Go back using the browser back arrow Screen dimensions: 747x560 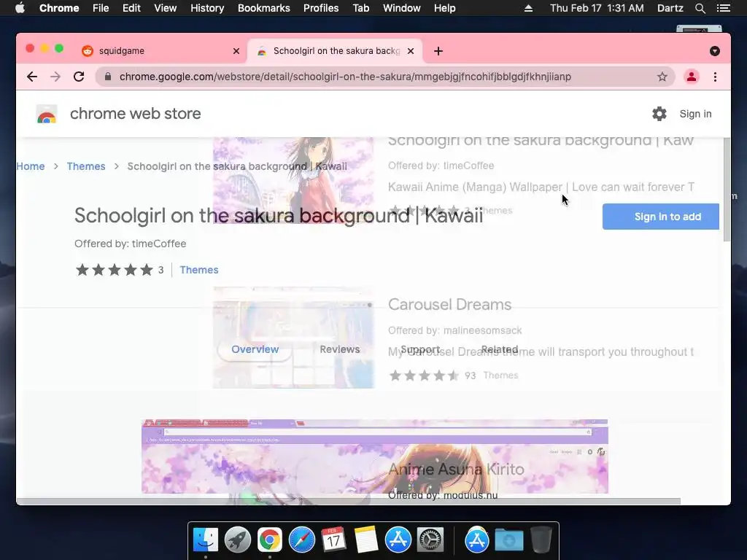pos(32,77)
